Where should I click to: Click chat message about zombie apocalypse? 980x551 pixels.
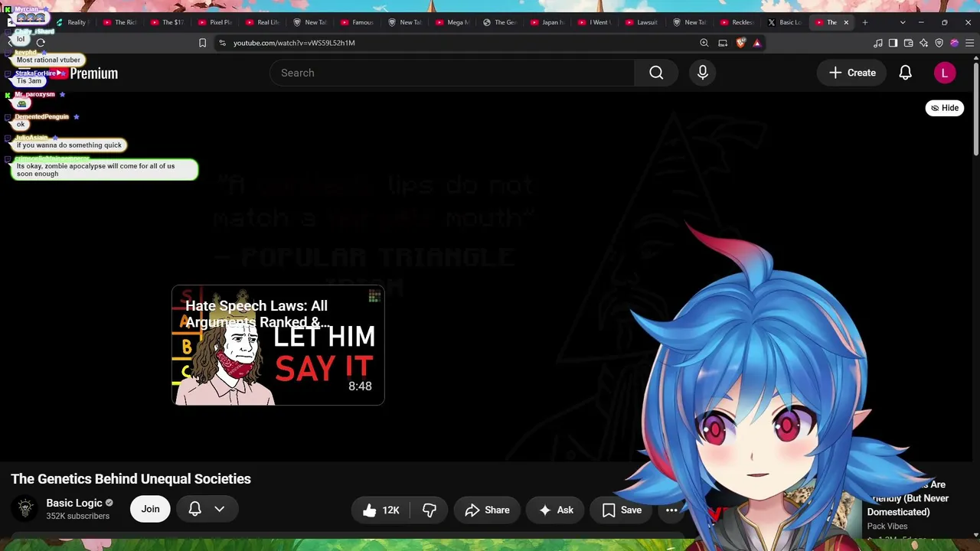pos(106,170)
